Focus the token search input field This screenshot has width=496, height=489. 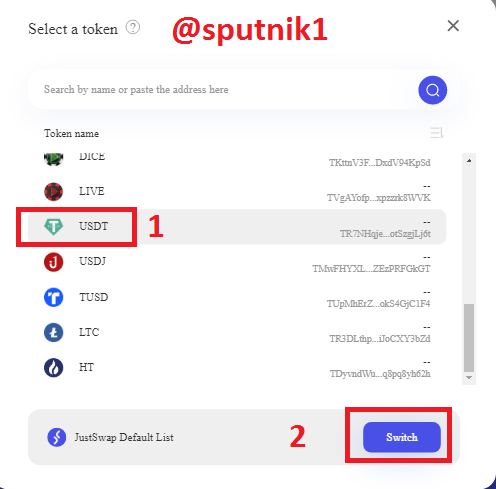click(223, 90)
